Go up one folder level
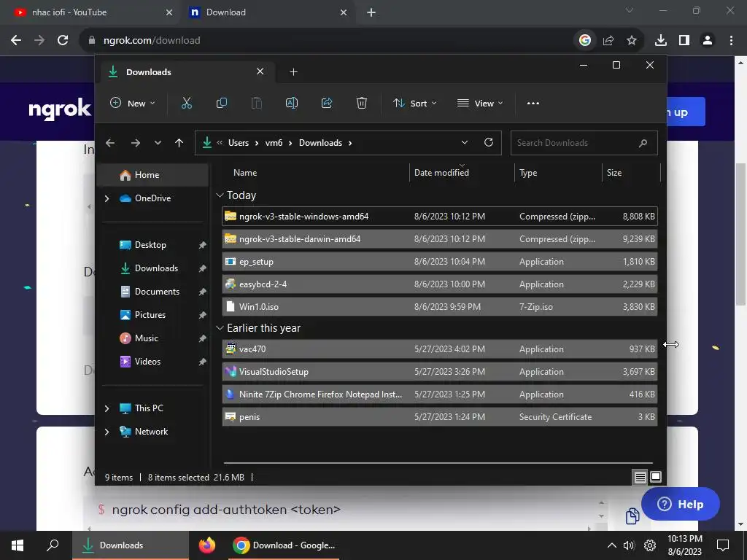Viewport: 747px width, 560px height. point(179,143)
